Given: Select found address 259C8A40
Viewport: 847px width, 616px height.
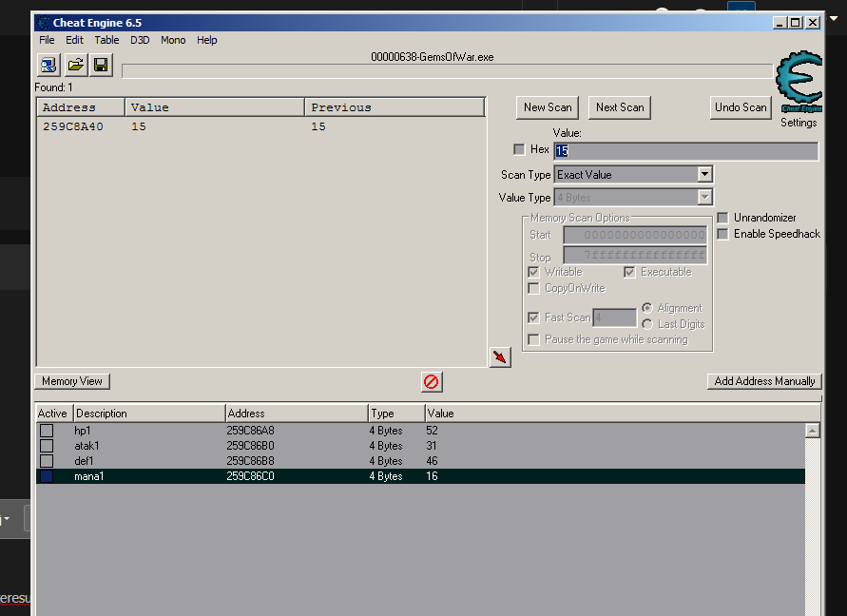Looking at the screenshot, I should [x=73, y=126].
